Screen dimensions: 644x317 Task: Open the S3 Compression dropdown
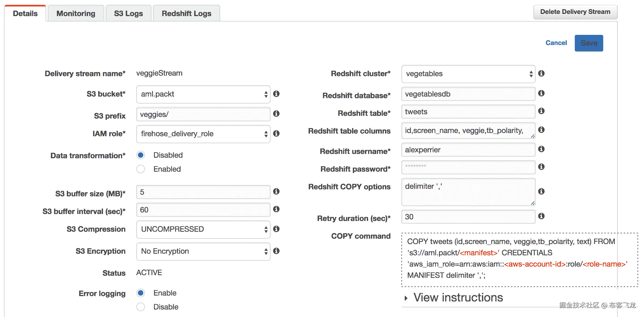(203, 230)
